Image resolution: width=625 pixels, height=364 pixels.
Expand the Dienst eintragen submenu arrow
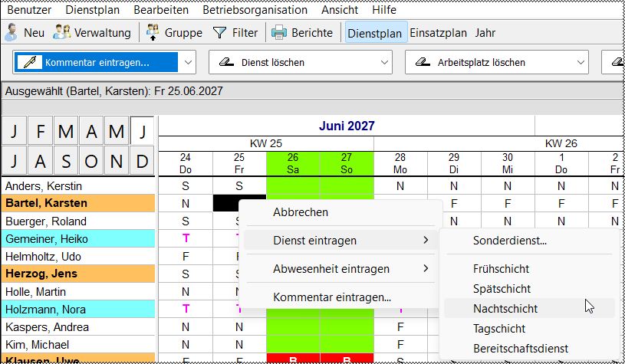(426, 240)
